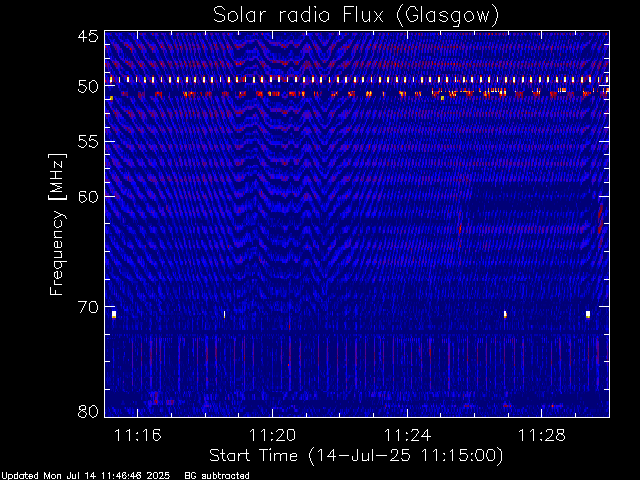This screenshot has width=640, height=480.
Task: Click the 'BG subtracted' note
Action: tap(217, 476)
